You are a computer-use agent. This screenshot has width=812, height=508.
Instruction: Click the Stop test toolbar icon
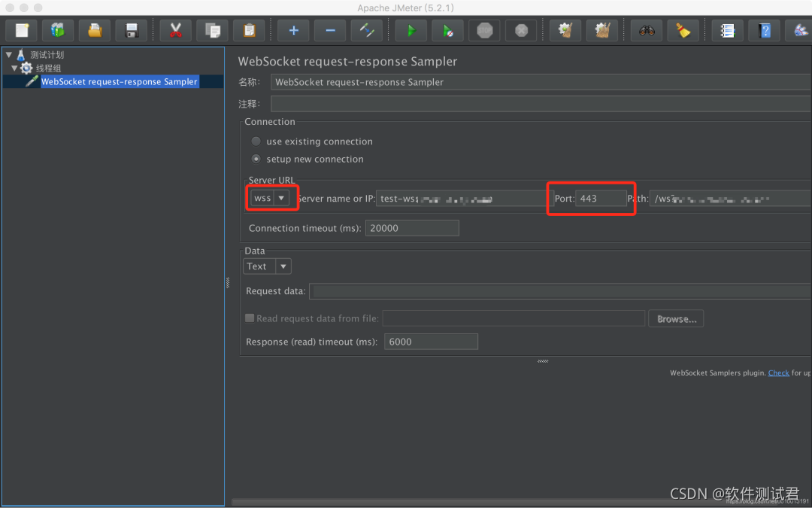pos(485,31)
